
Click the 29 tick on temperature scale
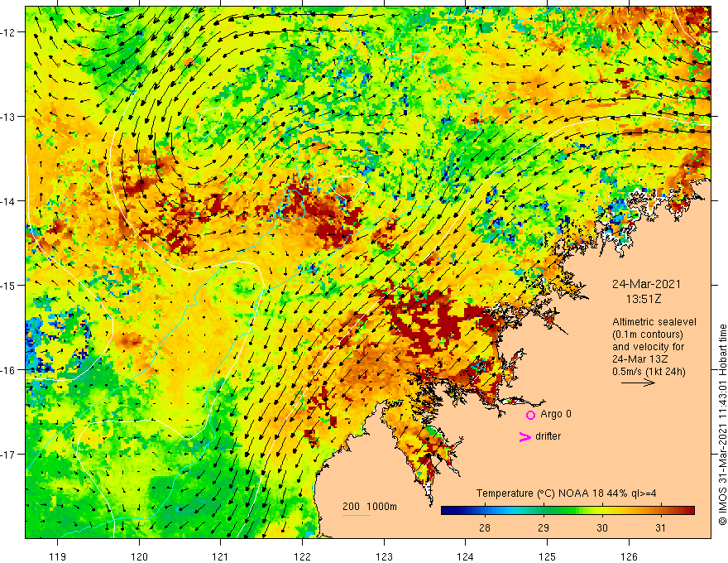[544, 527]
